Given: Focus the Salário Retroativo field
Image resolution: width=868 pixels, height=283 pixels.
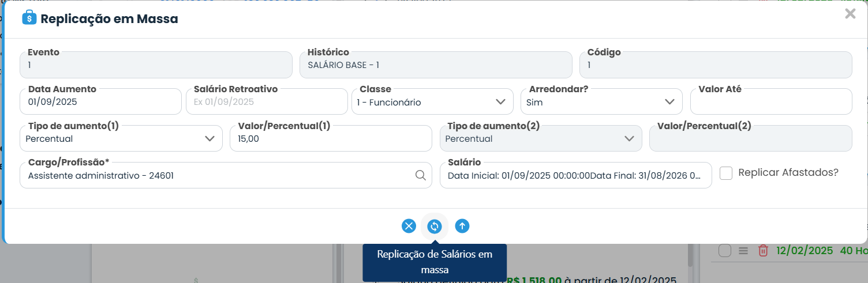Looking at the screenshot, I should (x=267, y=102).
